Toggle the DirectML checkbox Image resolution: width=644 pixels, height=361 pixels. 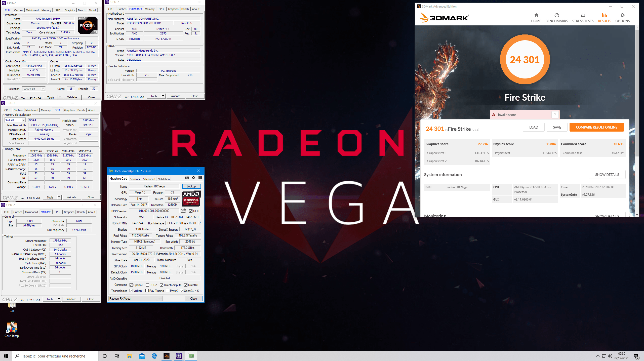click(x=186, y=285)
